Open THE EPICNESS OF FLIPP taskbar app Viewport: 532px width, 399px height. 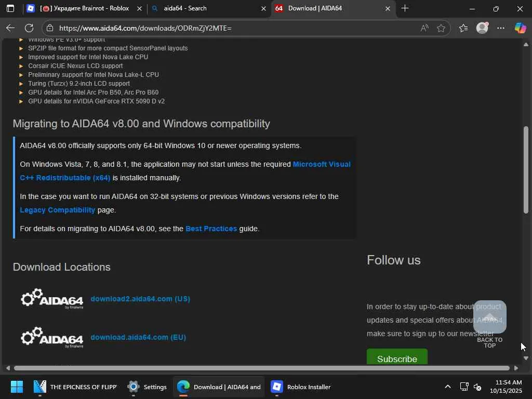point(75,387)
